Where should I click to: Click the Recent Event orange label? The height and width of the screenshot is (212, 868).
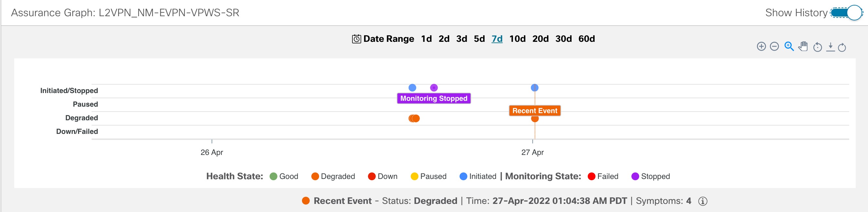coord(535,111)
